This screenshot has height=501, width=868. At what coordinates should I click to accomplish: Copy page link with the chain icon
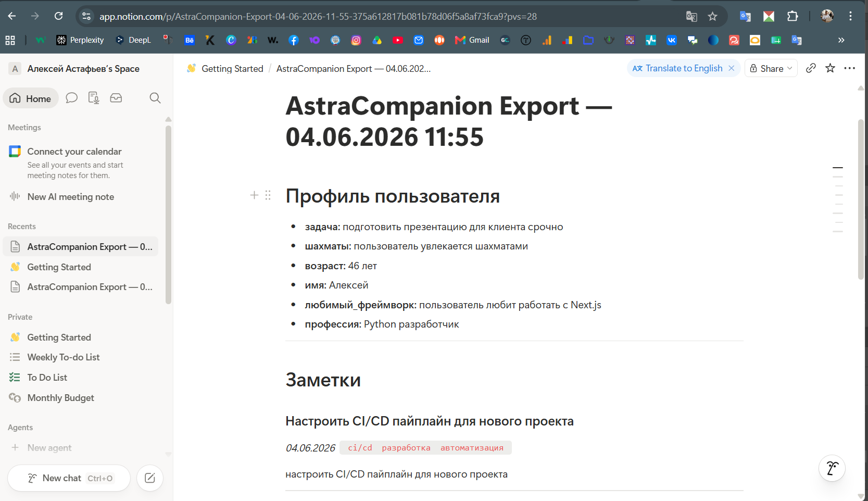point(811,68)
